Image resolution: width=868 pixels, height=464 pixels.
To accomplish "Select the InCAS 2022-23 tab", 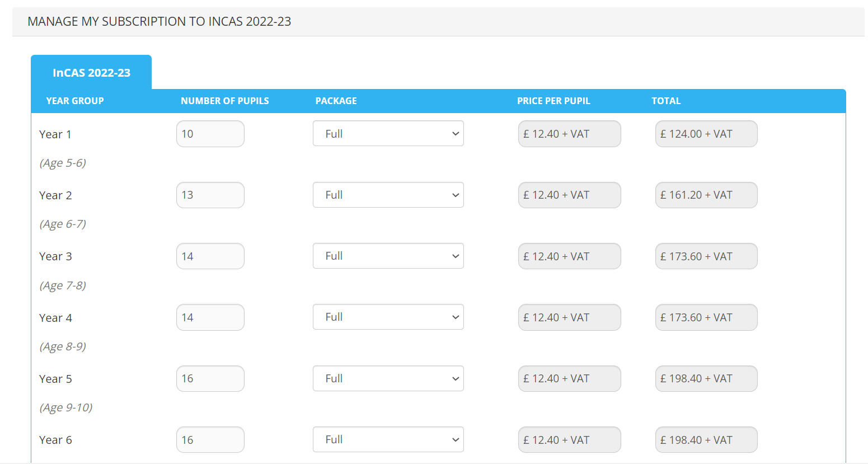I will click(x=91, y=72).
